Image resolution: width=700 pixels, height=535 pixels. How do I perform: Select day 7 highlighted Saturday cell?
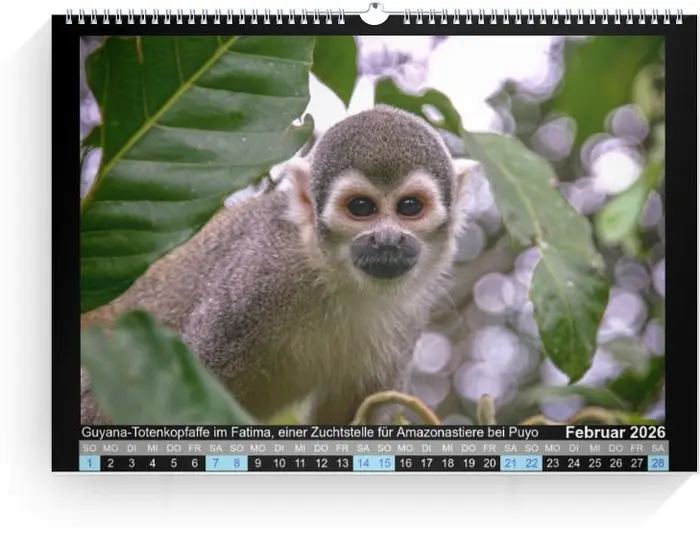(x=216, y=463)
